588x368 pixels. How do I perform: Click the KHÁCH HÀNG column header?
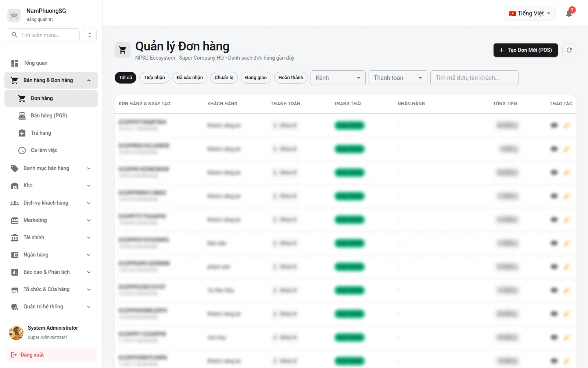(x=222, y=104)
